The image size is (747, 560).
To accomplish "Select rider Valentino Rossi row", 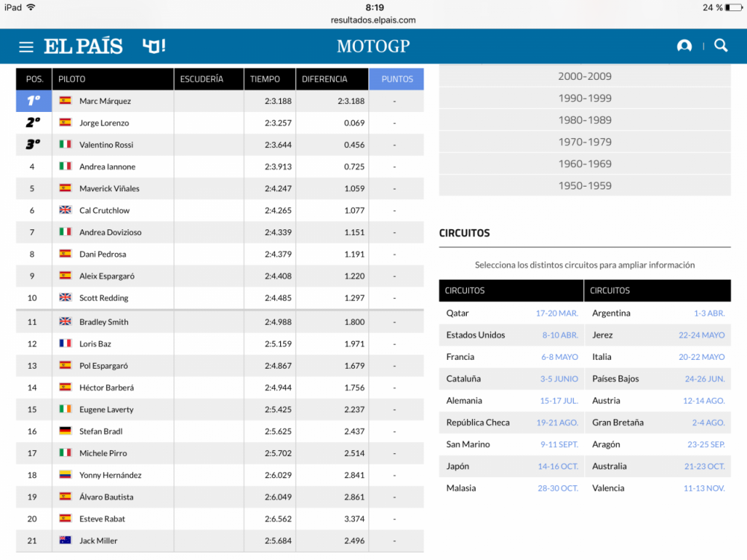I will point(106,145).
